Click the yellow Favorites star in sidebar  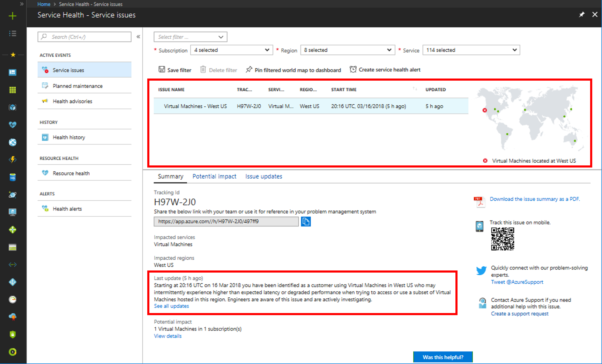[x=13, y=55]
